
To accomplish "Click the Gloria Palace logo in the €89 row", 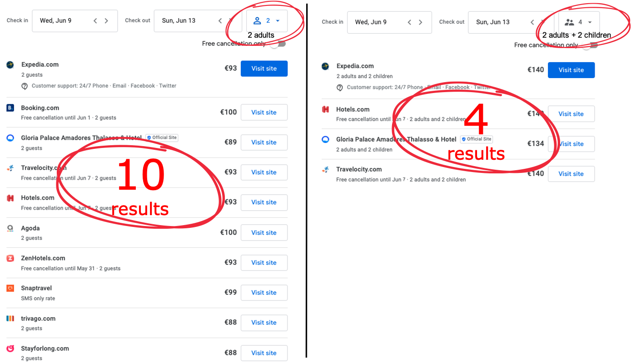I will pyautogui.click(x=10, y=138).
